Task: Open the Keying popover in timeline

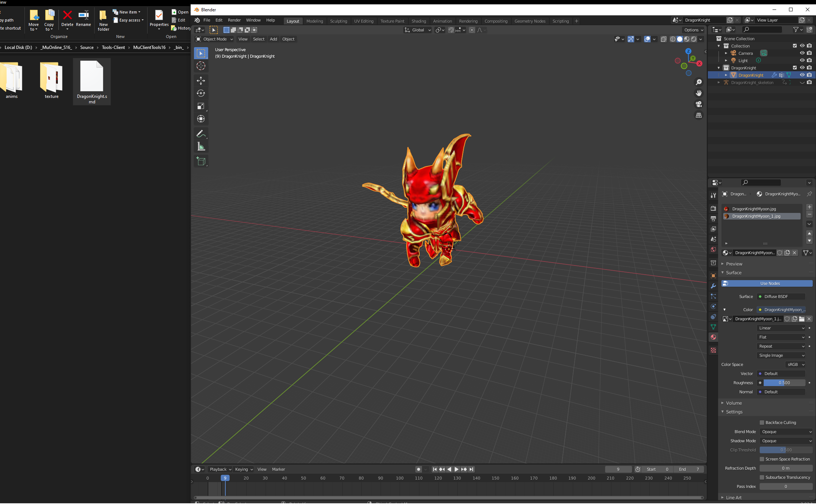Action: point(244,470)
